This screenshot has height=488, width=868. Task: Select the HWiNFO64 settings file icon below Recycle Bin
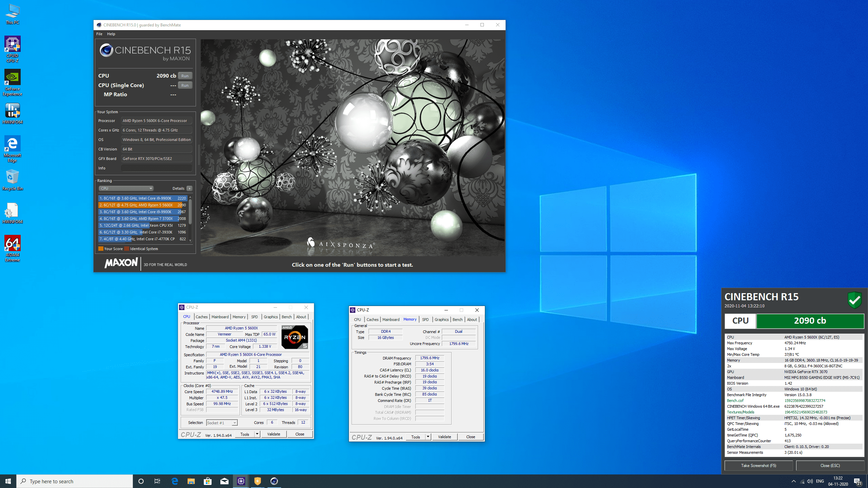13,213
